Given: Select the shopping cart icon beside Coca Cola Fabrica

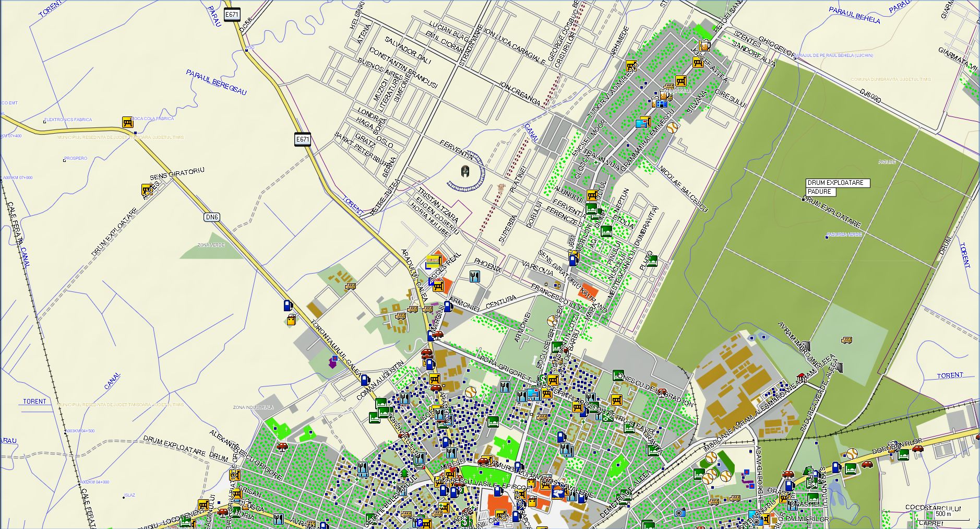Looking at the screenshot, I should [127, 122].
